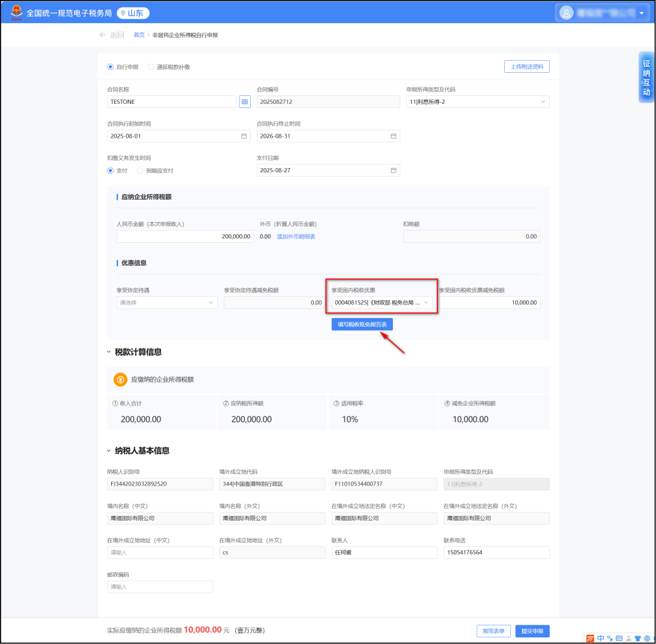Open calendar icon for 支付日期 2025-08-27
The image size is (656, 644).
(393, 170)
